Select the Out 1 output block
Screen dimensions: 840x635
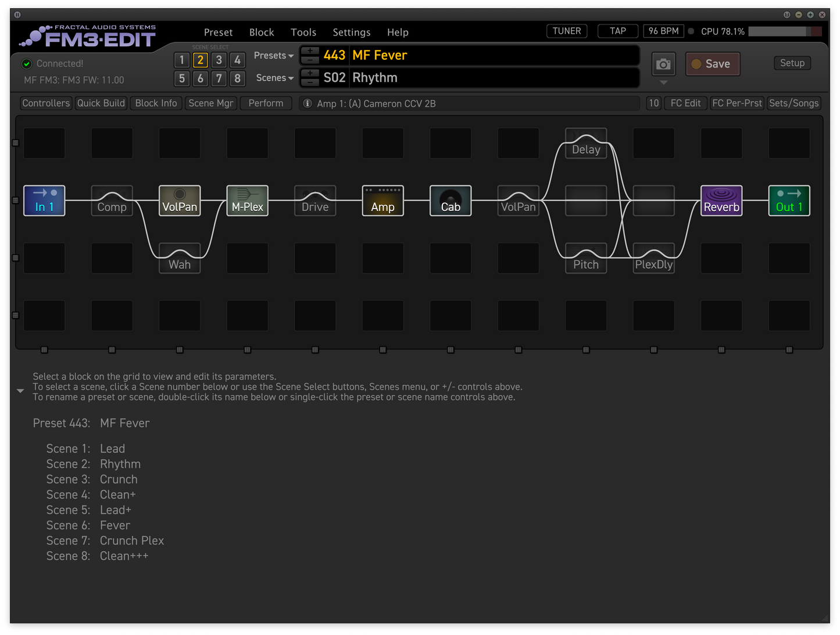(x=789, y=200)
